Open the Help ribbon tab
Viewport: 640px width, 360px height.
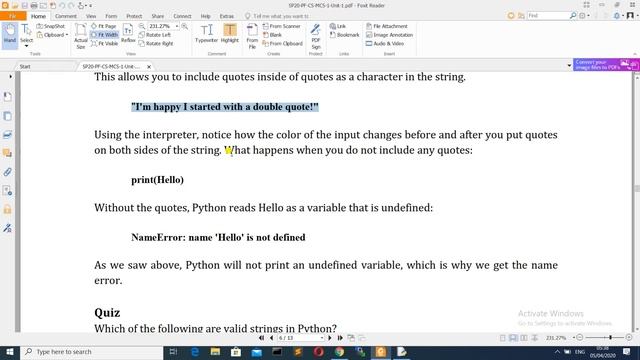[205, 16]
